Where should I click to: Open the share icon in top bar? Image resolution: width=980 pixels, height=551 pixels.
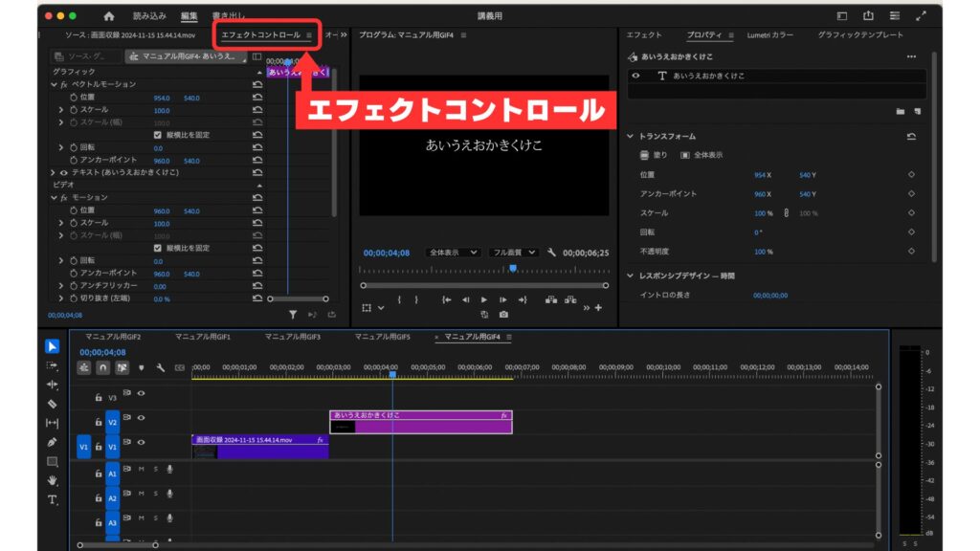(x=868, y=16)
